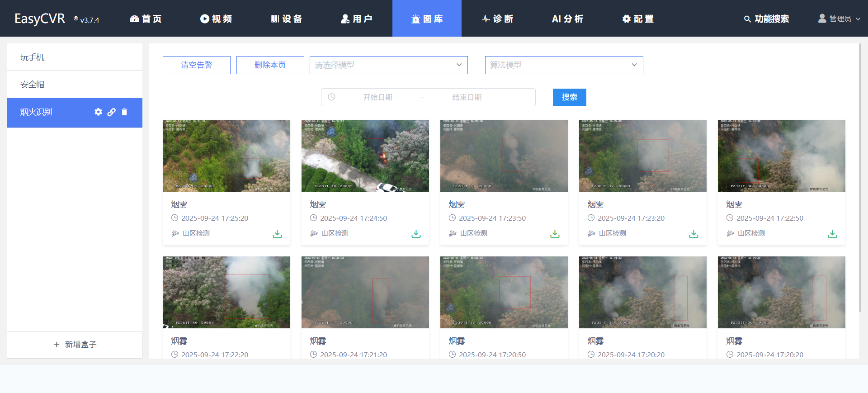Viewport: 868px width, 393px height.
Task: Download the 17:23:20 smoke alarm image
Action: pyautogui.click(x=693, y=234)
